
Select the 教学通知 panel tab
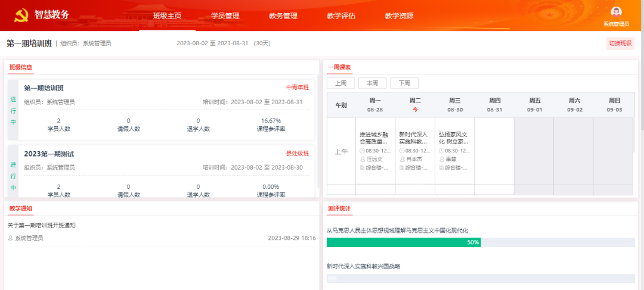point(20,208)
